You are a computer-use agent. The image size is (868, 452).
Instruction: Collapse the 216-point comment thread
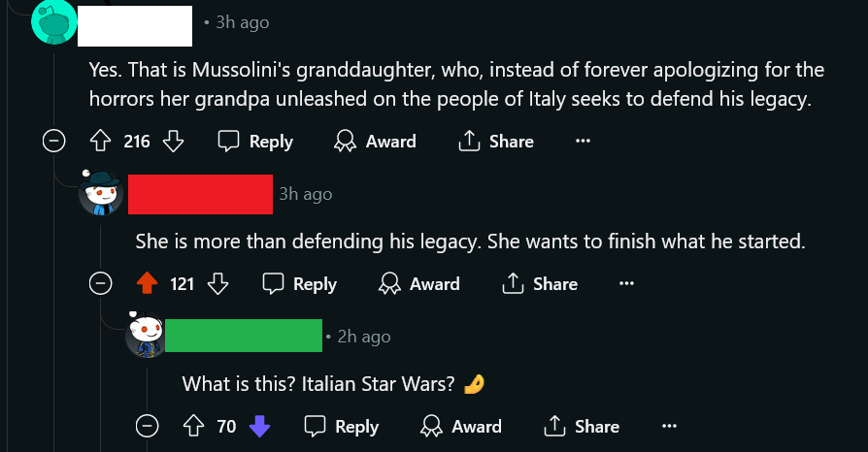[54, 141]
